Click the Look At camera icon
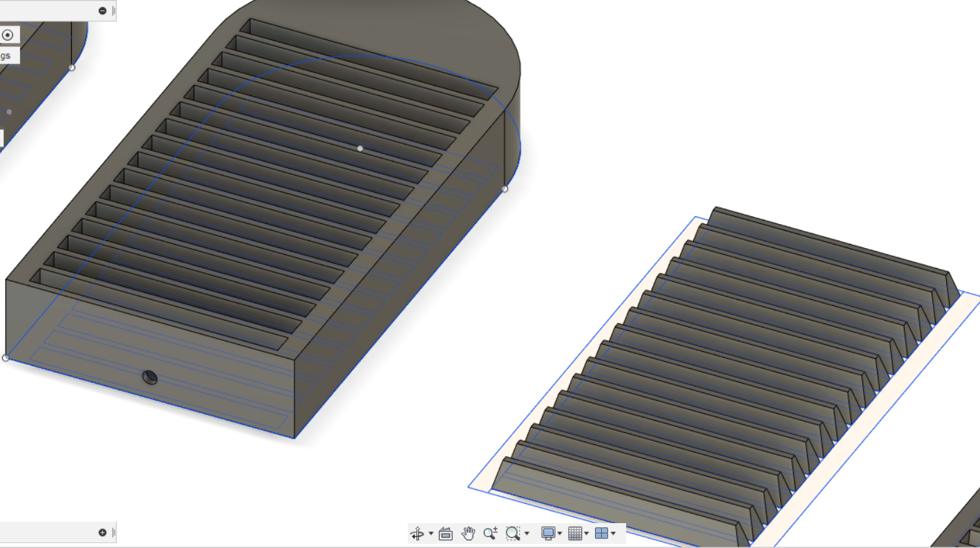 click(446, 533)
